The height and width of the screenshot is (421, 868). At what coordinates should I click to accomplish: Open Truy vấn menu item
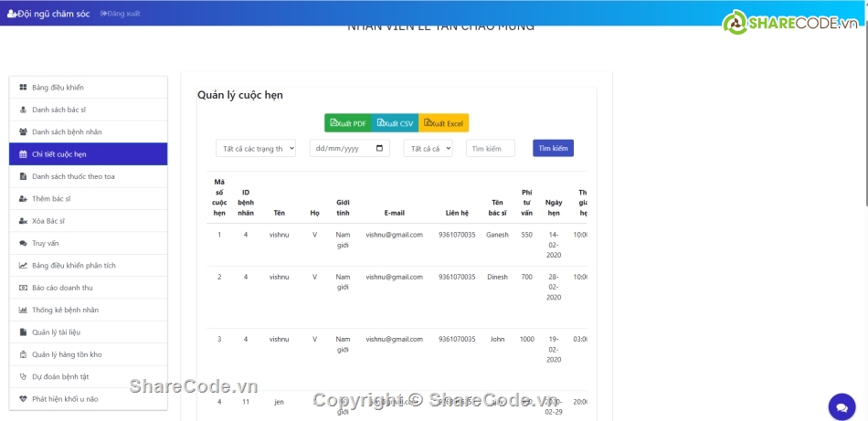(x=88, y=243)
